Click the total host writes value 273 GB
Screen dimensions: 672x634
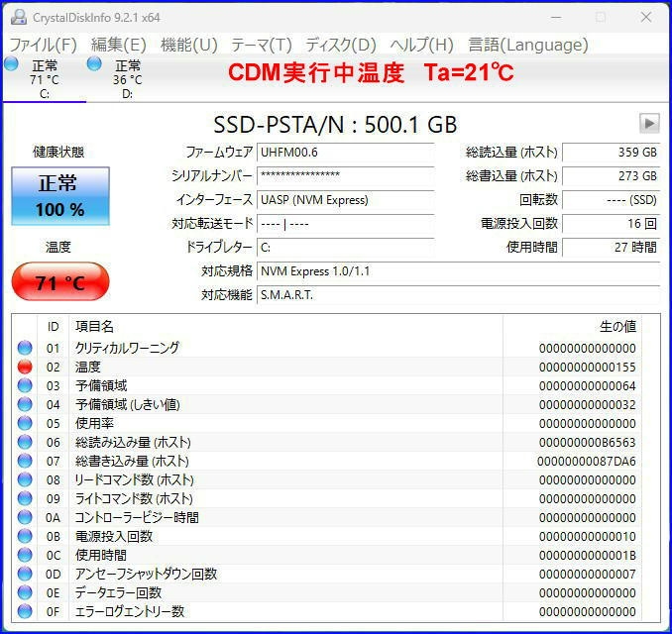tap(611, 176)
